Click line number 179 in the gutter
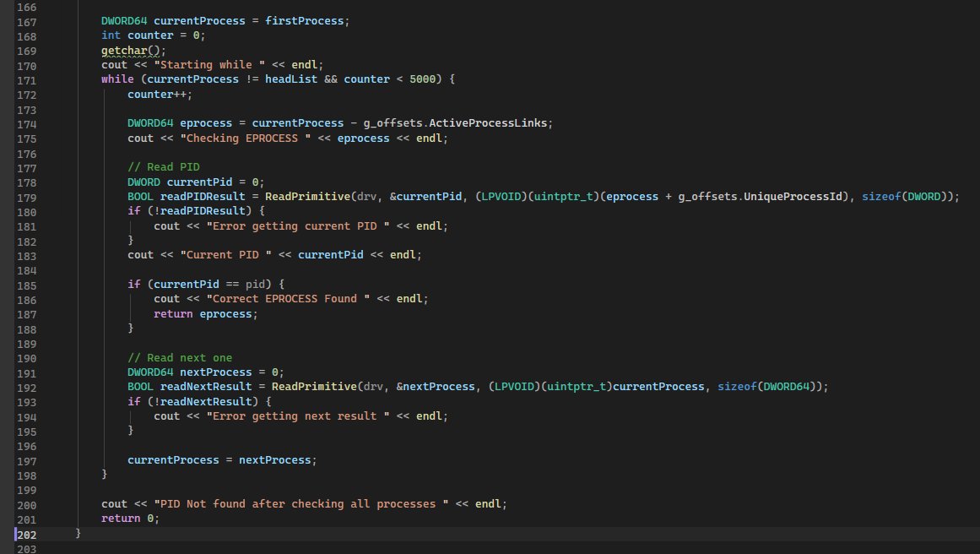Viewport: 980px width, 554px height. [26, 198]
